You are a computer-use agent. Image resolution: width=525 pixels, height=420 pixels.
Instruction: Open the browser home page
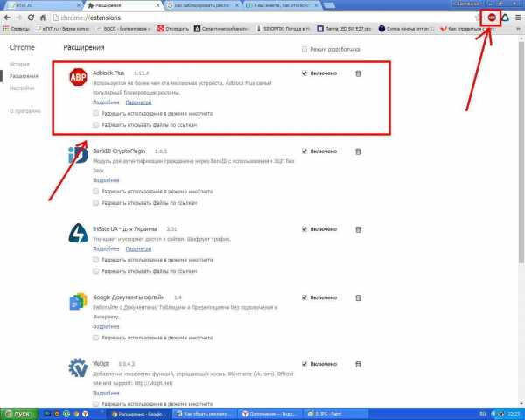tap(43, 17)
